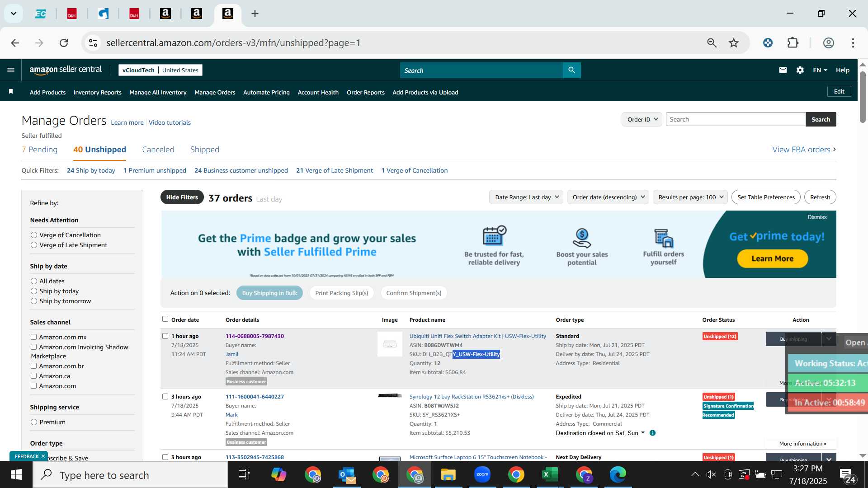868x488 pixels.
Task: Open order link 114-0688005-7987430
Action: (255, 336)
